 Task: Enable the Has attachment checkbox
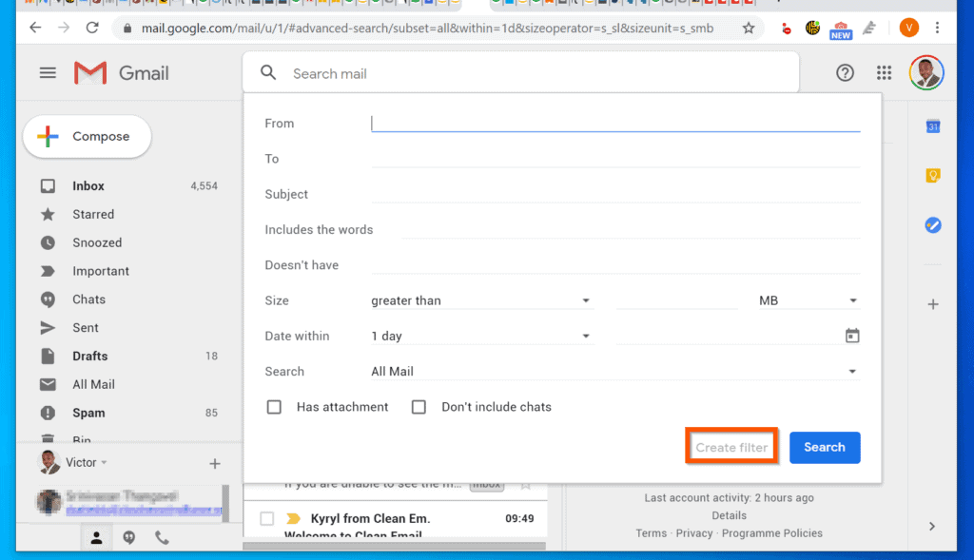click(x=274, y=406)
